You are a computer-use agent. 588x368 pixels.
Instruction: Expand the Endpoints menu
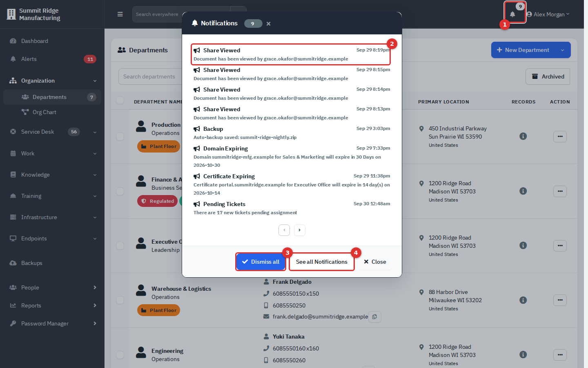coord(52,238)
